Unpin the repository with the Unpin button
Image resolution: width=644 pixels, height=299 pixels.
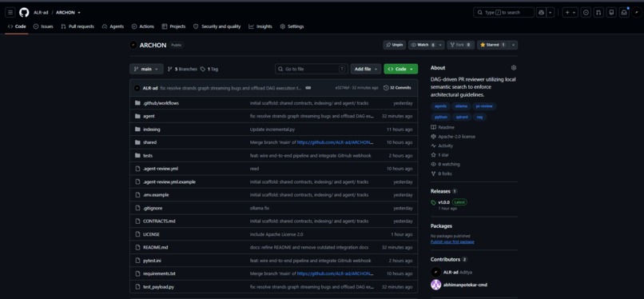(394, 45)
